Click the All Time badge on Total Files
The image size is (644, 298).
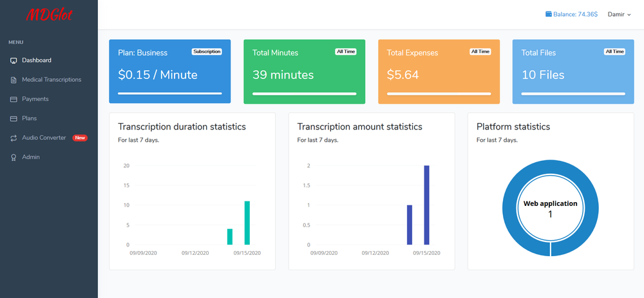(x=615, y=51)
